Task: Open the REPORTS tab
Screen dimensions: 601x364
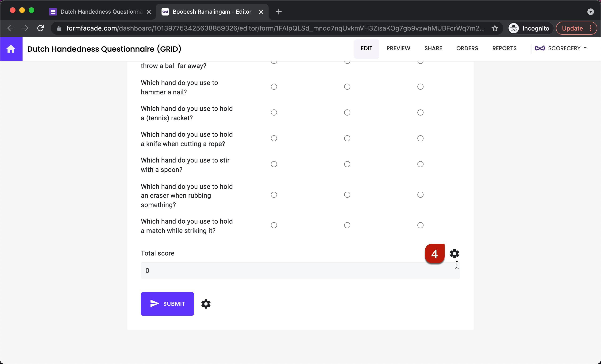Action: (x=504, y=48)
